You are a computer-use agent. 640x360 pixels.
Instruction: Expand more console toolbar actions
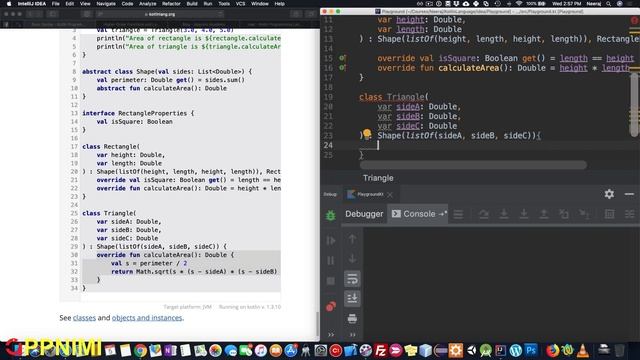click(x=352, y=335)
